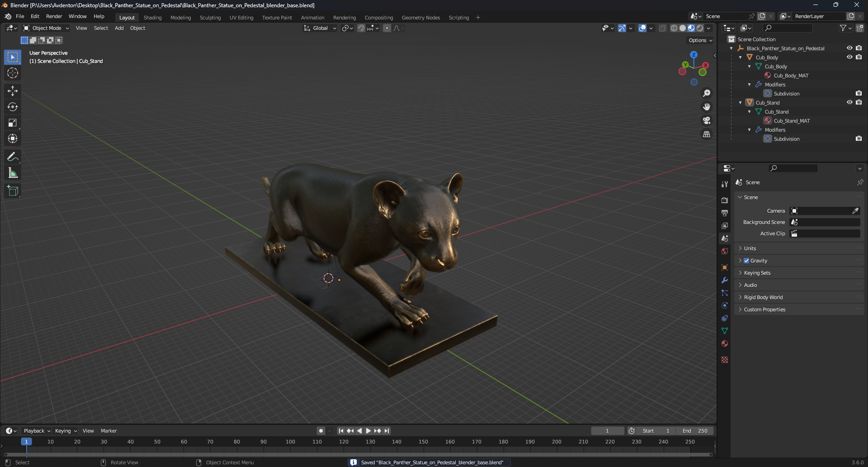Click the timeline Marker menu
Image resolution: width=868 pixels, height=467 pixels.
click(108, 431)
